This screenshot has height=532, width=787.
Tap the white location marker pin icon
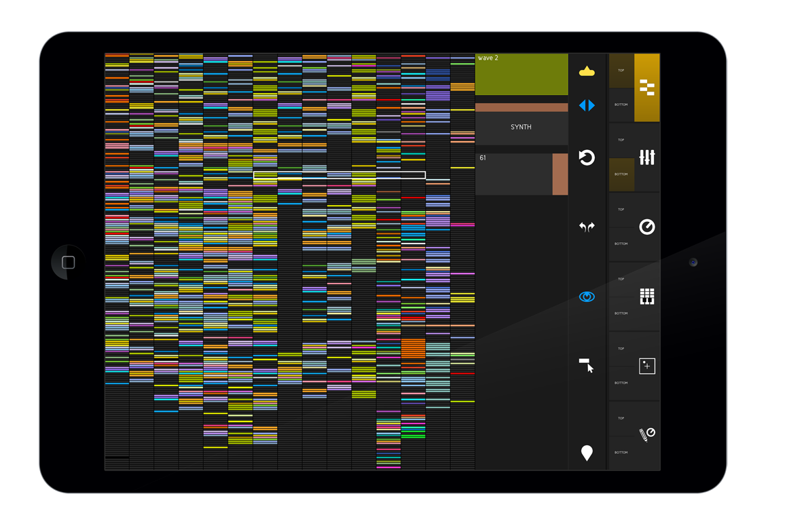pos(587,453)
